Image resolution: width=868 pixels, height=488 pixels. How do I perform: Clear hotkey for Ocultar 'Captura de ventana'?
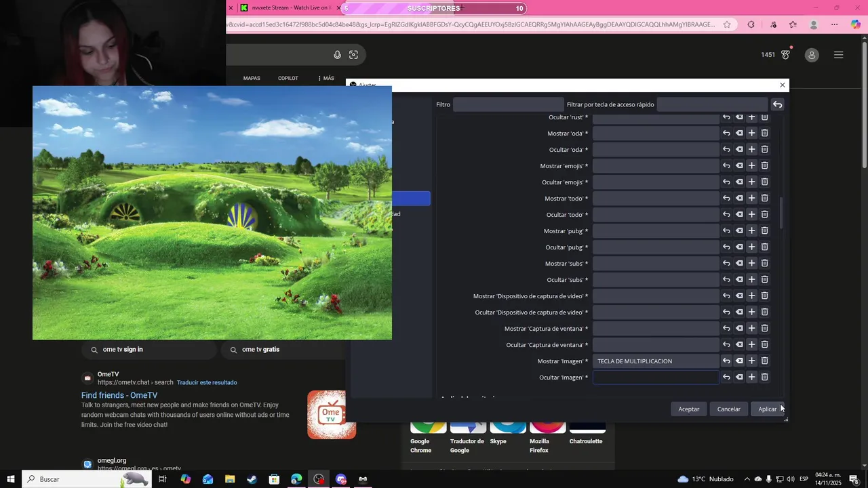pos(739,345)
